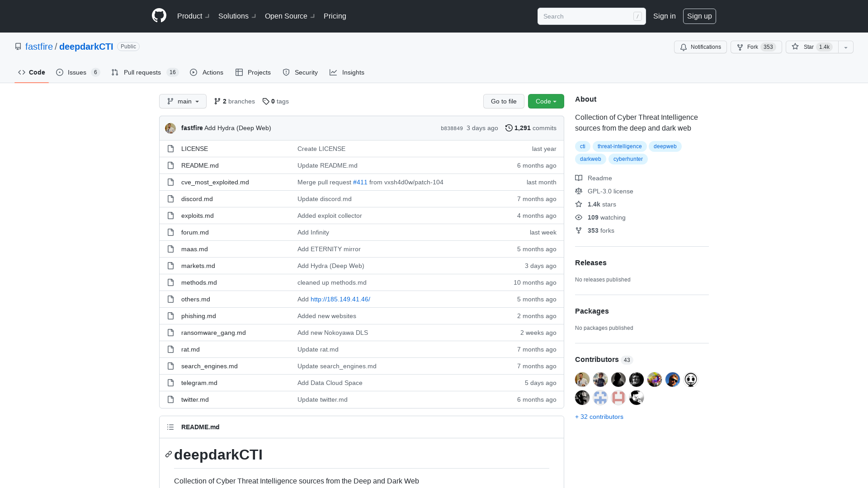The width and height of the screenshot is (868, 488).
Task: Open the star lists dropdown arrow
Action: (x=846, y=47)
